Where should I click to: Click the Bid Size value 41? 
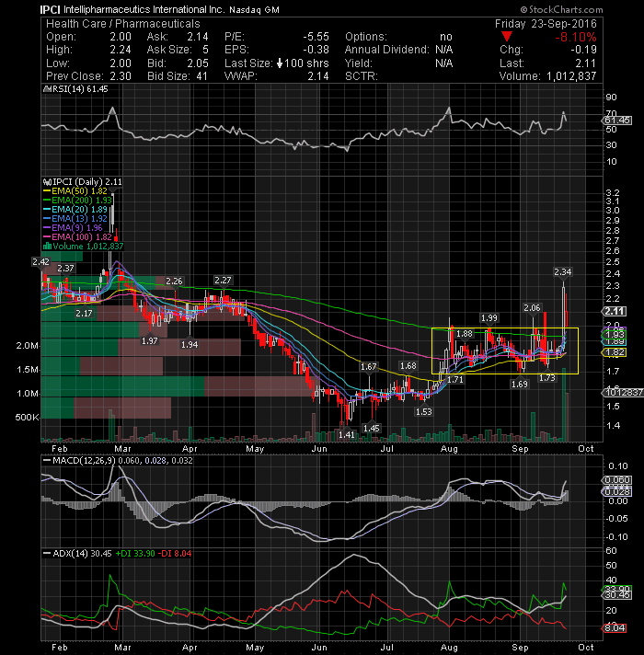pos(201,76)
